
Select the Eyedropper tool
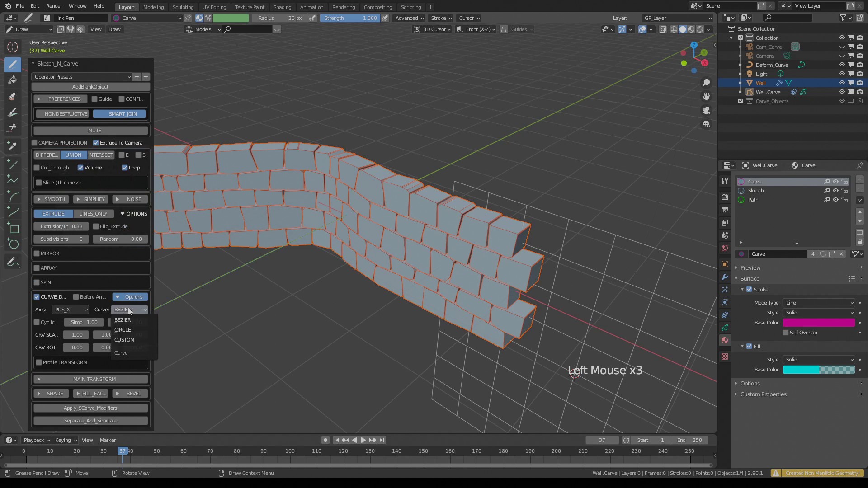[x=13, y=145]
